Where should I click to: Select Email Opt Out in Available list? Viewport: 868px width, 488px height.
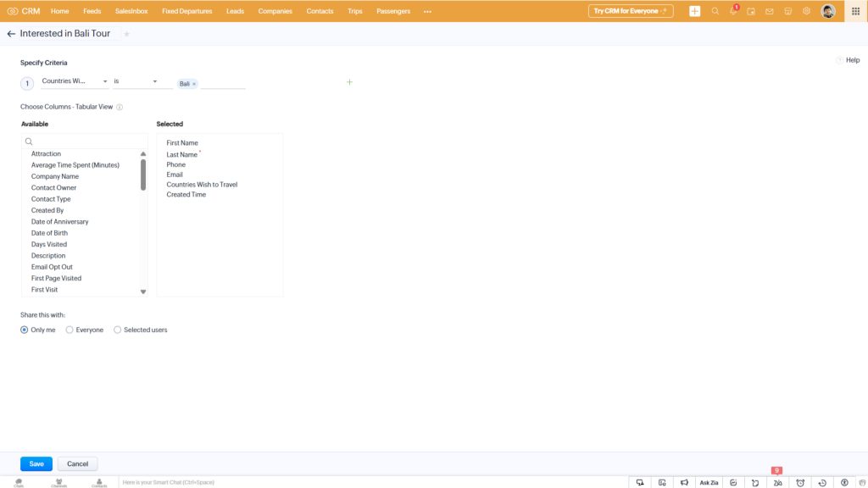tap(52, 267)
